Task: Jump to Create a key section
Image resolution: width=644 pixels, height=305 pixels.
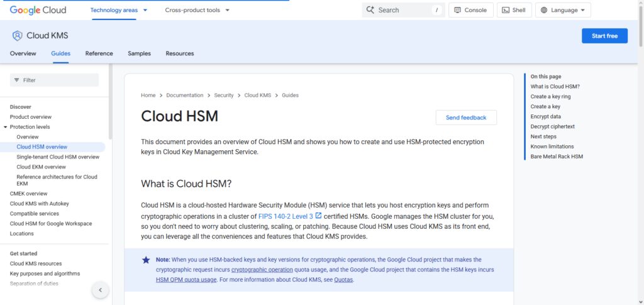Action: pos(545,107)
